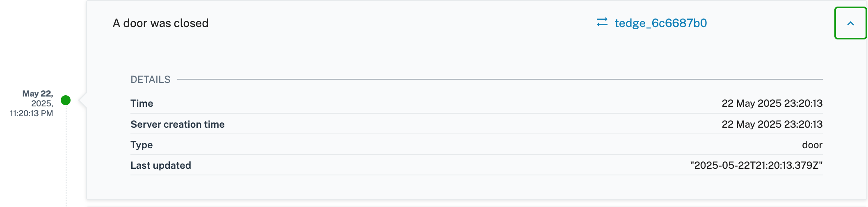Click the event card pointer arrow
Screen dimensions: 868x207
82,100
